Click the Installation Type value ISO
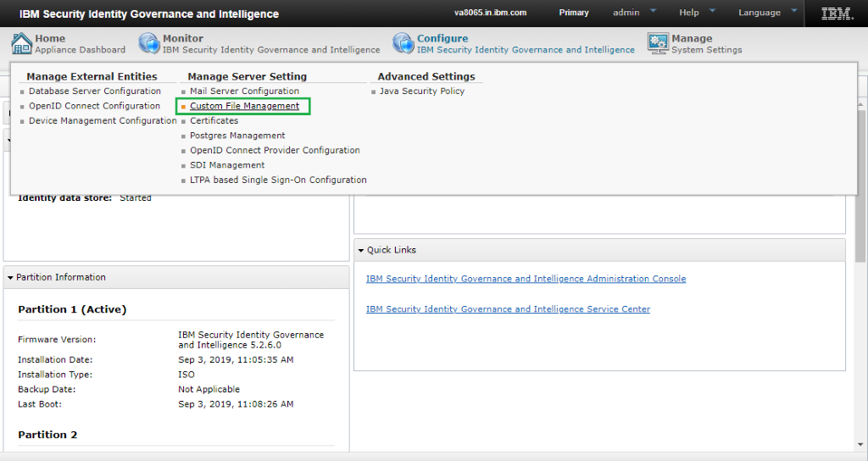Viewport: 868px width, 461px height. [x=186, y=375]
